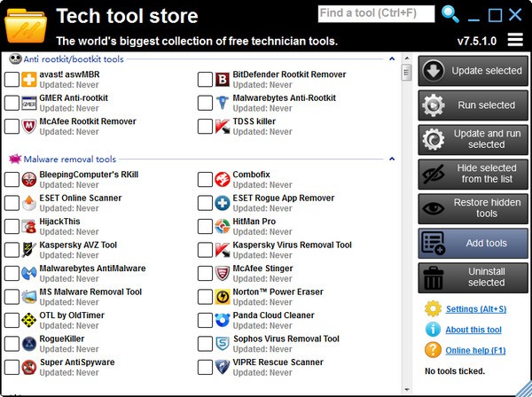Screen dimensions: 532x397
Task: Click the avast! aswMBR tool icon
Action: (x=29, y=79)
